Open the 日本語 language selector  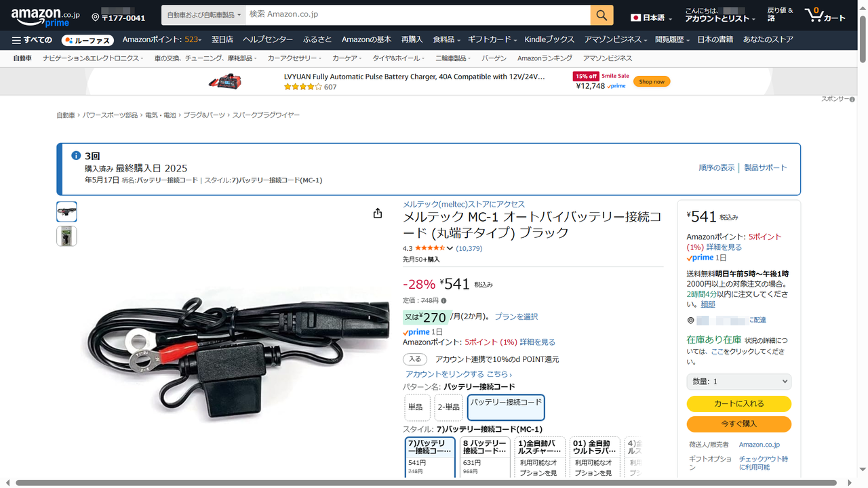coord(652,18)
